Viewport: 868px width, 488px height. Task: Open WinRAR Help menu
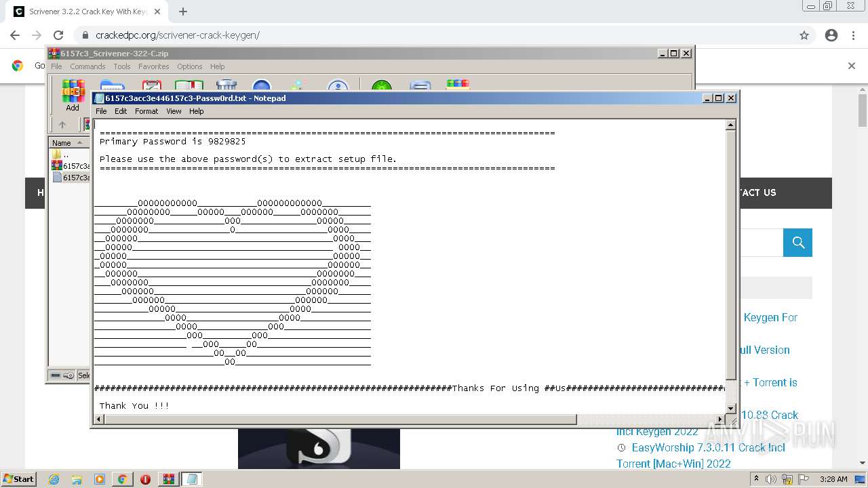pos(217,66)
